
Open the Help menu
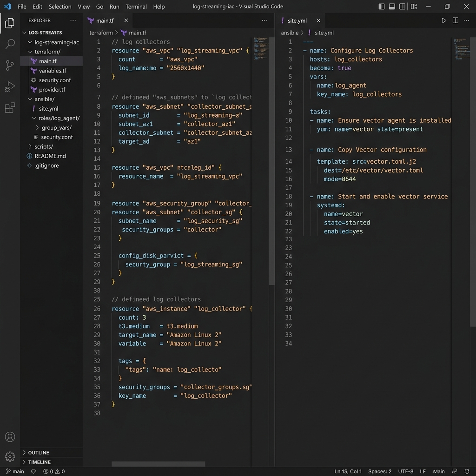click(159, 7)
